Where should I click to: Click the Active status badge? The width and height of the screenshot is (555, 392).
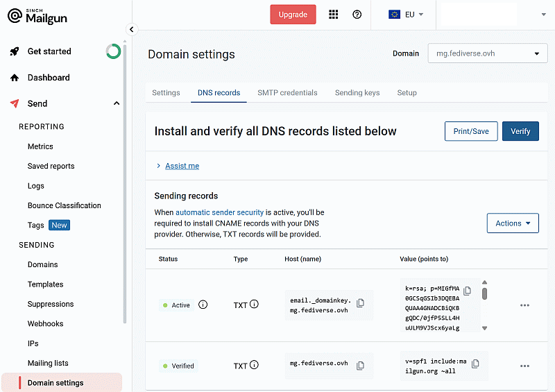click(176, 305)
